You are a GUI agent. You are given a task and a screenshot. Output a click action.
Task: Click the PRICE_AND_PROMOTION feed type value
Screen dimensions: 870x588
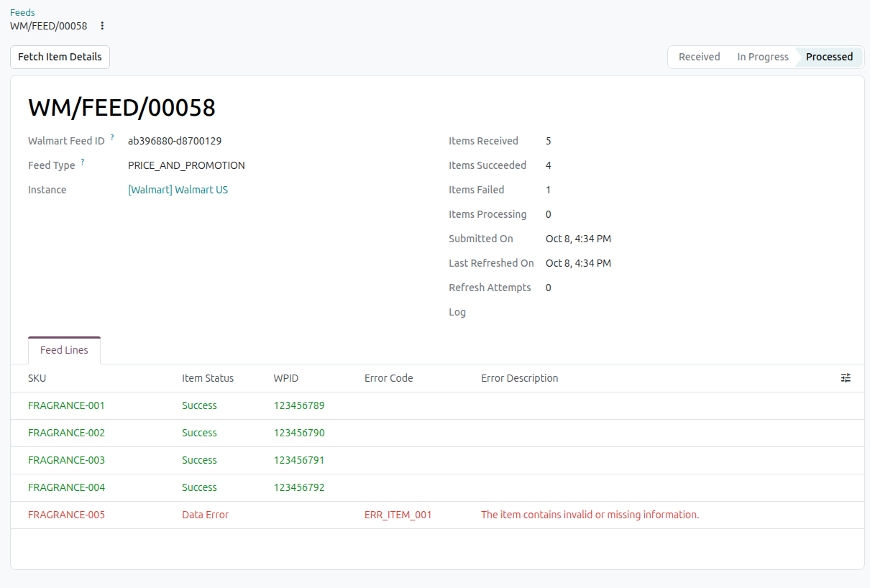tap(186, 165)
